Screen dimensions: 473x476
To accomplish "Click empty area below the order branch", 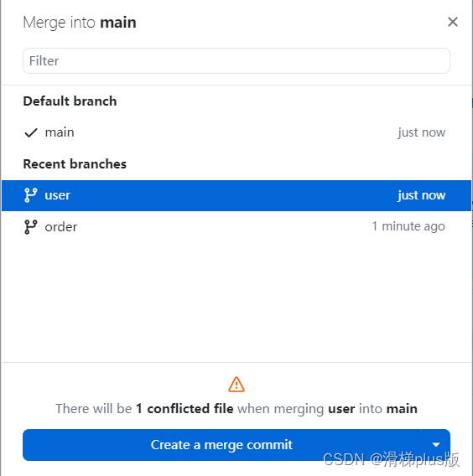I will coord(236,302).
